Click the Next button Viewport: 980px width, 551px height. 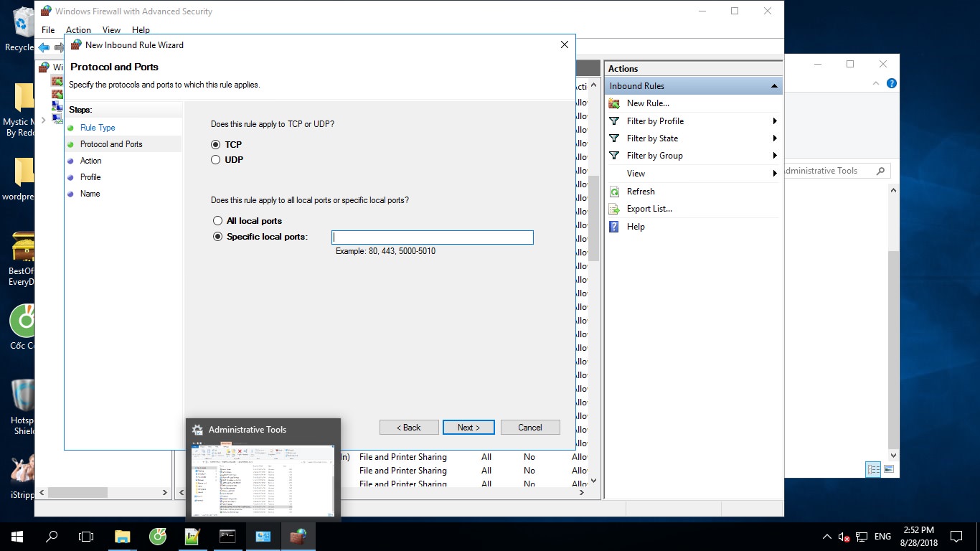coord(468,427)
